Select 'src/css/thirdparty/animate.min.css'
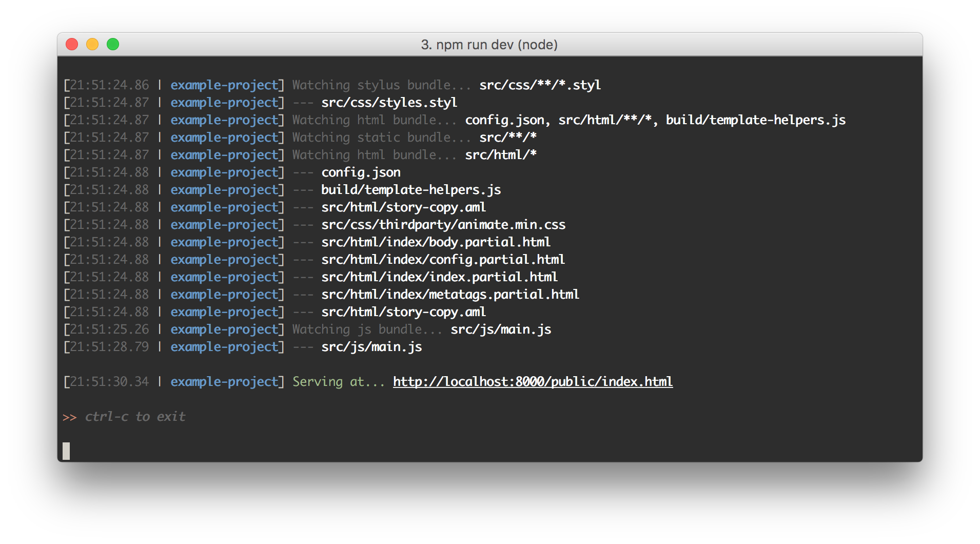Image resolution: width=980 pixels, height=544 pixels. point(443,225)
